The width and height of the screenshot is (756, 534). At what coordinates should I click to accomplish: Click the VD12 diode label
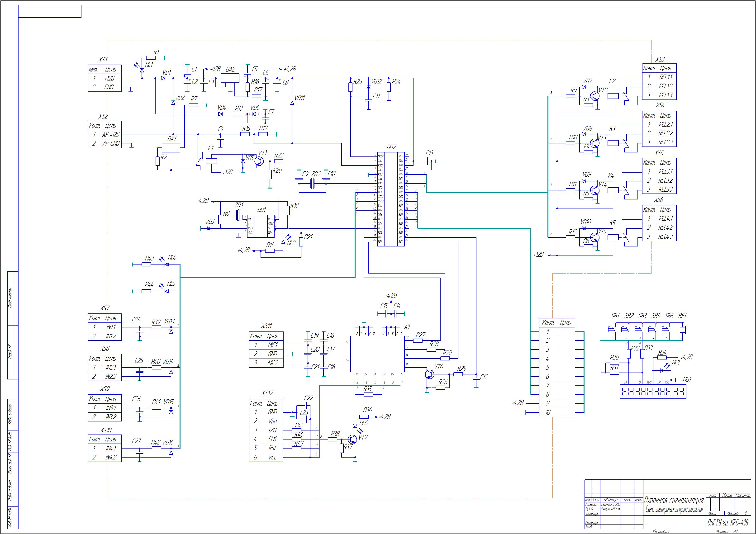coord(377,82)
